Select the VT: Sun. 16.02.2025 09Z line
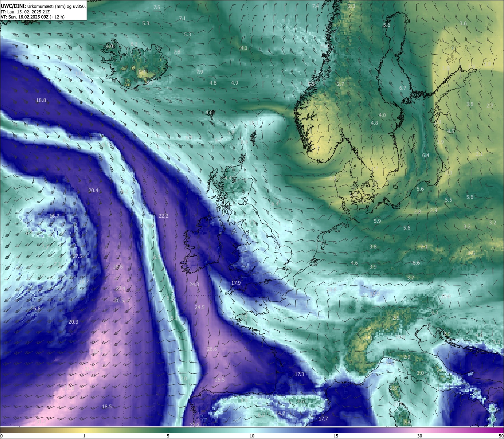This screenshot has width=504, height=439. coord(33,17)
